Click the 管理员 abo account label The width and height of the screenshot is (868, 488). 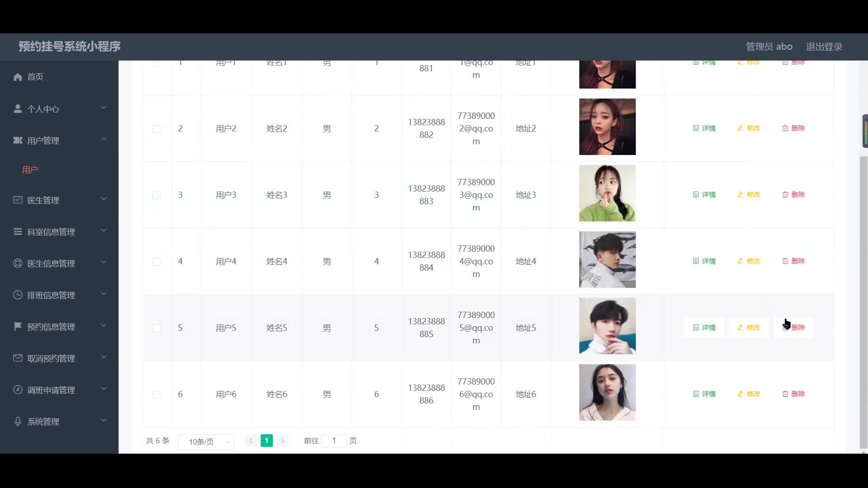(x=769, y=47)
